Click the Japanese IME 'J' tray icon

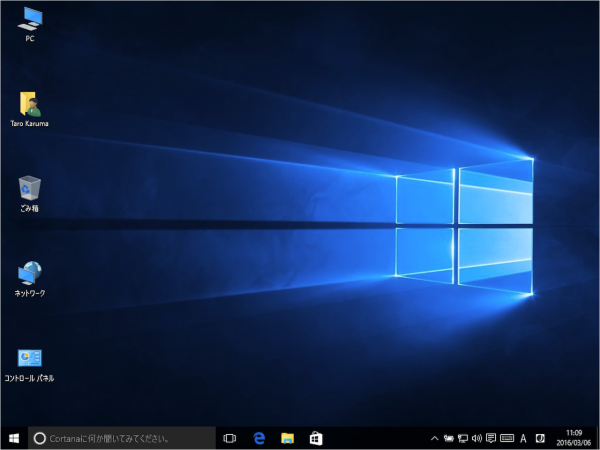click(x=540, y=438)
